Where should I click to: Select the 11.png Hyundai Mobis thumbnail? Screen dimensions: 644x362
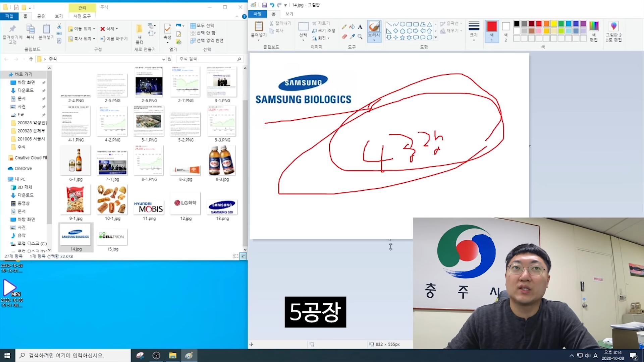(x=149, y=207)
